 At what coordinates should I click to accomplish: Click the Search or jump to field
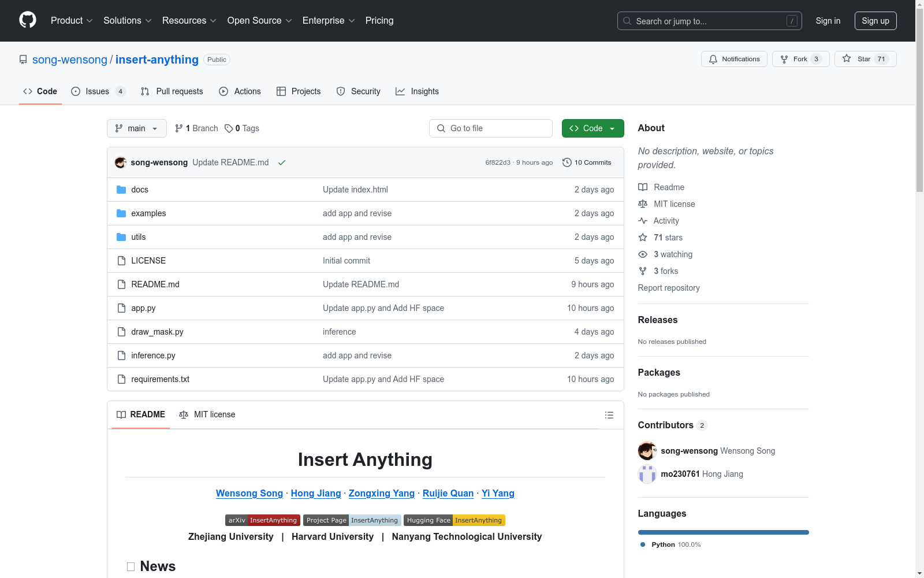coord(710,21)
